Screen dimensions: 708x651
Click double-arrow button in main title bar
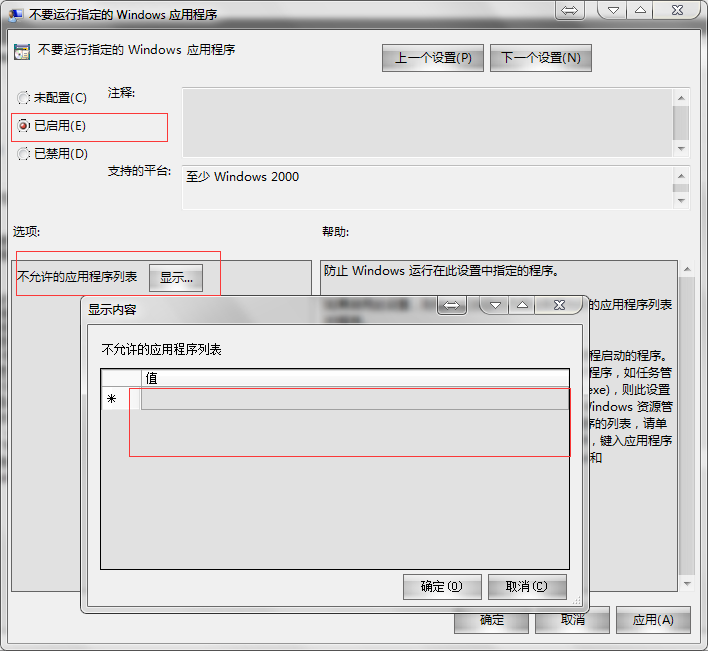point(569,10)
